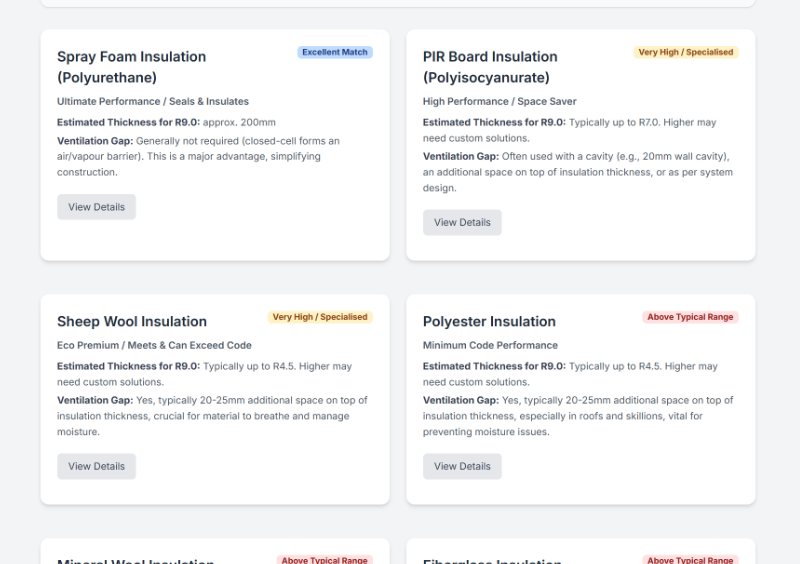
Task: Select the Polyester Insulation heading
Action: [x=489, y=321]
